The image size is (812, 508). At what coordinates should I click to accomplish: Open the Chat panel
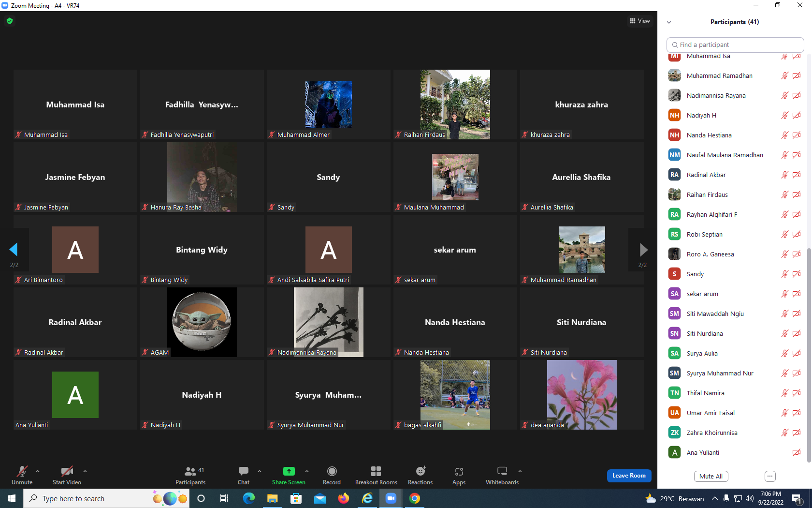pyautogui.click(x=244, y=475)
